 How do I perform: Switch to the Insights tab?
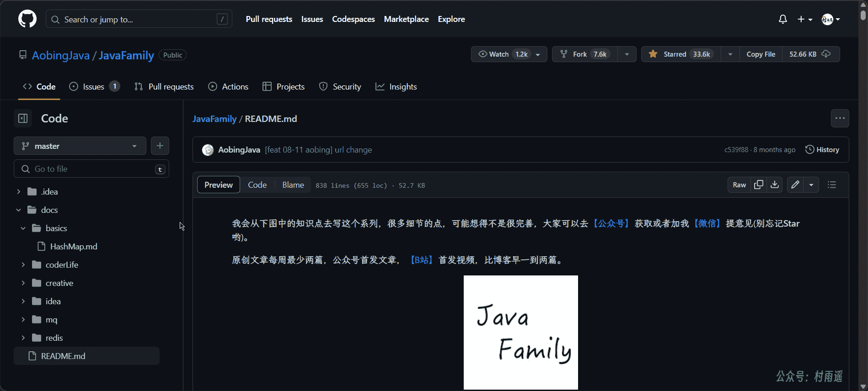(396, 86)
